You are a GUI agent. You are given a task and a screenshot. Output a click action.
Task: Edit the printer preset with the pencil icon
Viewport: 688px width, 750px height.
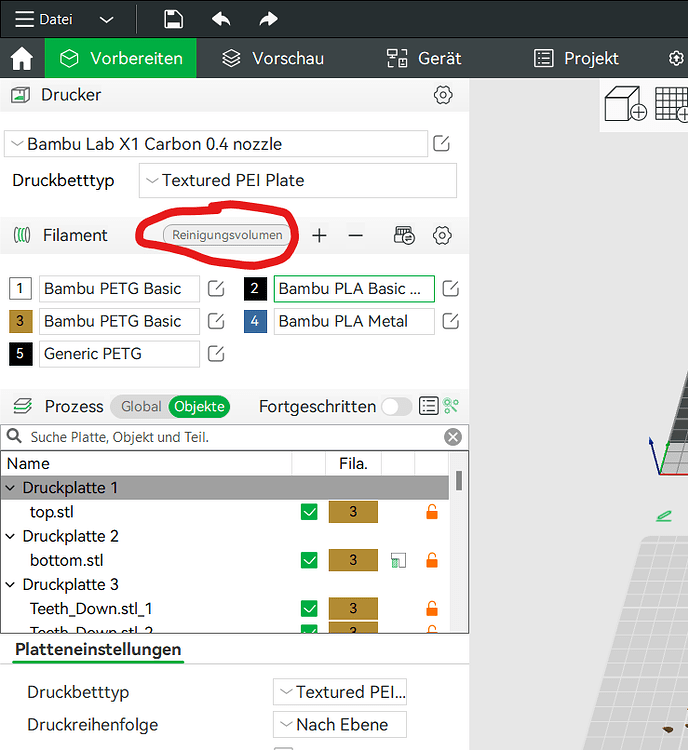tap(441, 143)
